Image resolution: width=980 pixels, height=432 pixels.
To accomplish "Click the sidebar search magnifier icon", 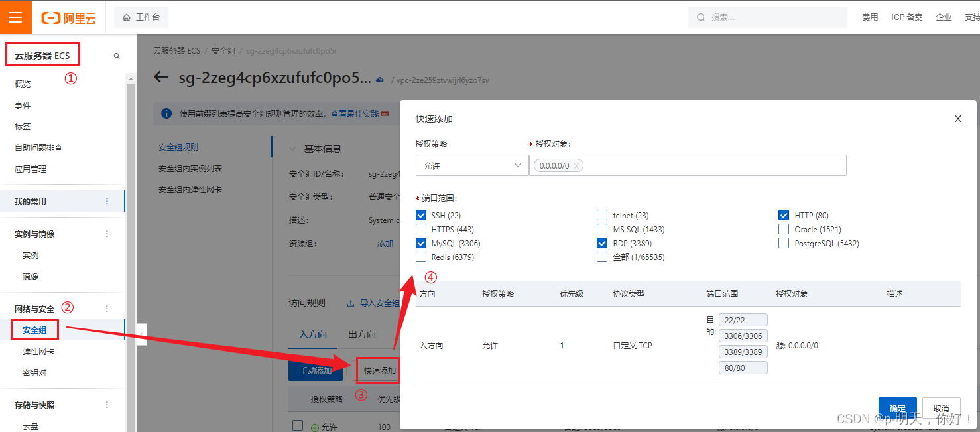I will coord(117,56).
